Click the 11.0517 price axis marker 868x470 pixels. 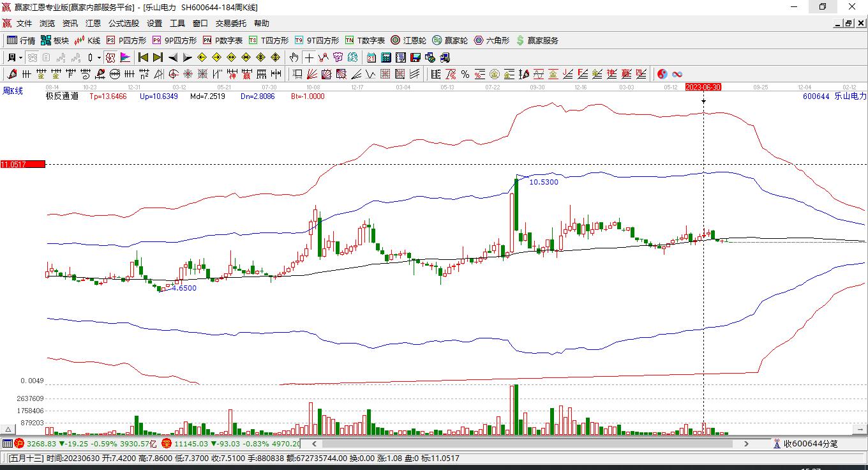(x=23, y=164)
